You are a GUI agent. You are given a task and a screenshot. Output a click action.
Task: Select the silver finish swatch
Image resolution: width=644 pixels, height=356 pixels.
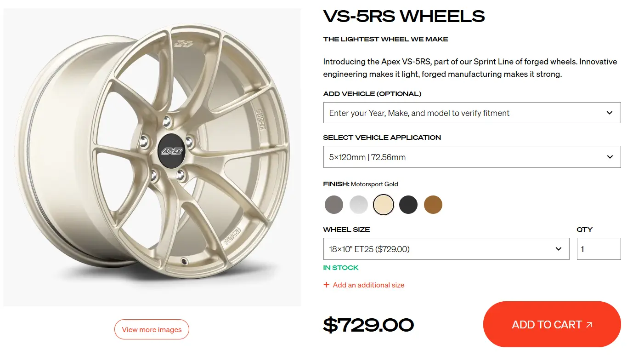click(x=359, y=205)
